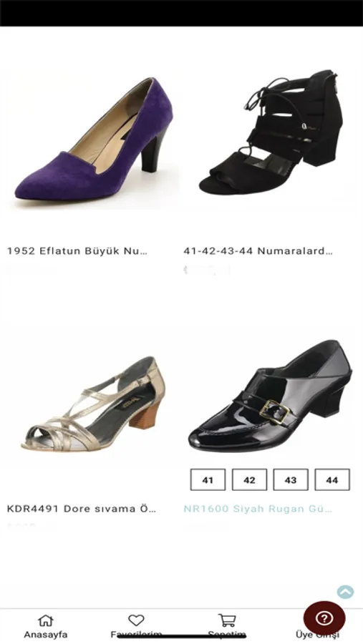Image resolution: width=363 pixels, height=644 pixels.
Task: Open the Üye Girişi tab
Action: click(317, 635)
